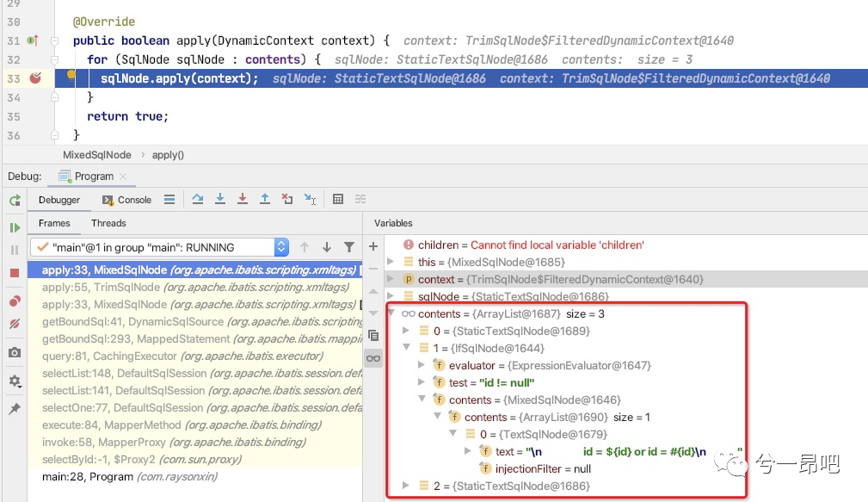The image size is (868, 502).
Task: Click the Drop Frame icon
Action: coord(287,199)
